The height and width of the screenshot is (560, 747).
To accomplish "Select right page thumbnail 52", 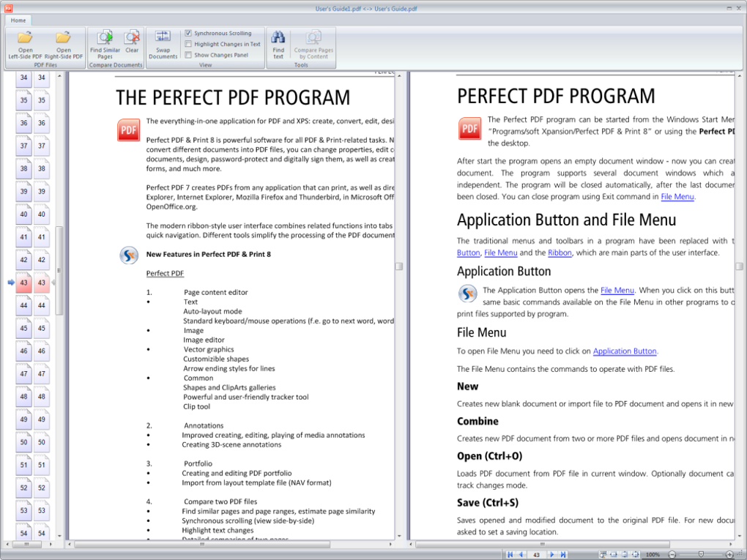I will click(x=42, y=488).
